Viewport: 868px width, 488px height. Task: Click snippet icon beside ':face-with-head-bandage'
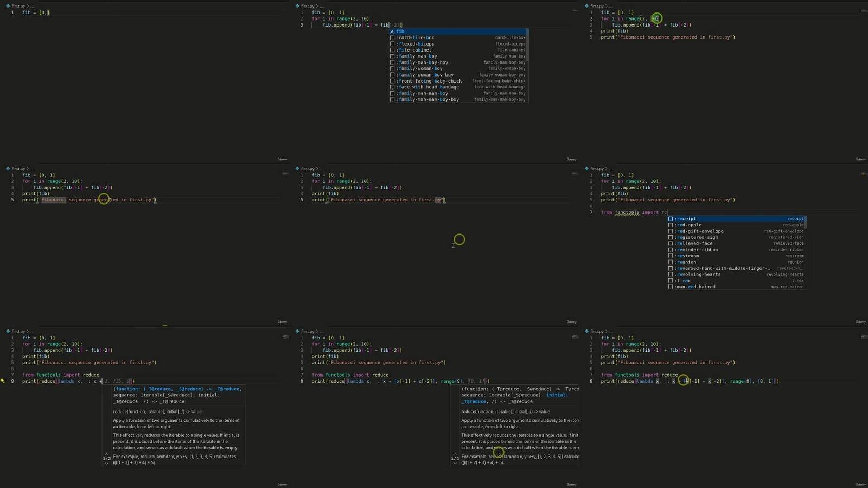(x=392, y=87)
